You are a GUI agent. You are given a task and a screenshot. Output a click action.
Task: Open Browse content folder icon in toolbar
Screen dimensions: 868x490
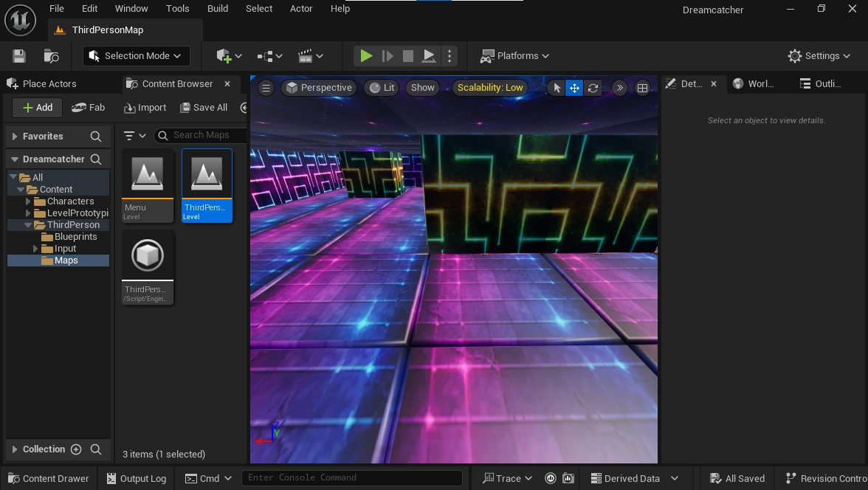tap(51, 56)
